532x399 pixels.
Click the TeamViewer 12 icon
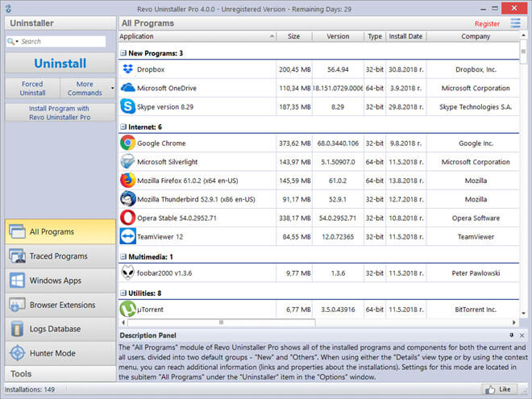127,236
